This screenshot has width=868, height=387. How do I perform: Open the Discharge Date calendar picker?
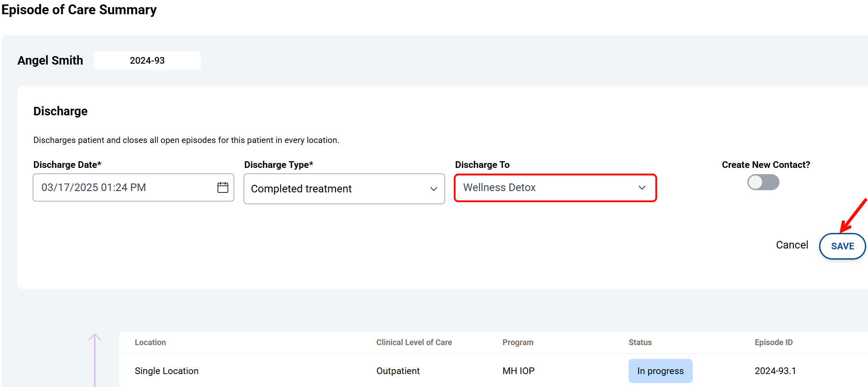coord(223,187)
